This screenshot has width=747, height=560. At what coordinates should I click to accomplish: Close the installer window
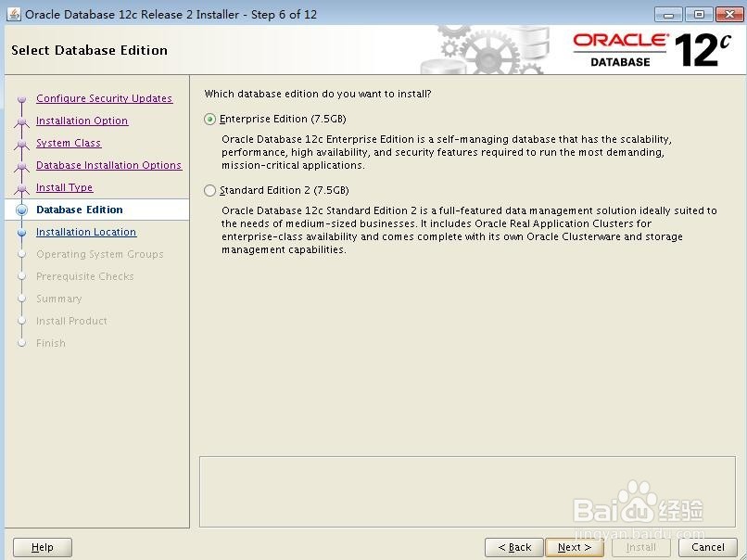tap(729, 15)
